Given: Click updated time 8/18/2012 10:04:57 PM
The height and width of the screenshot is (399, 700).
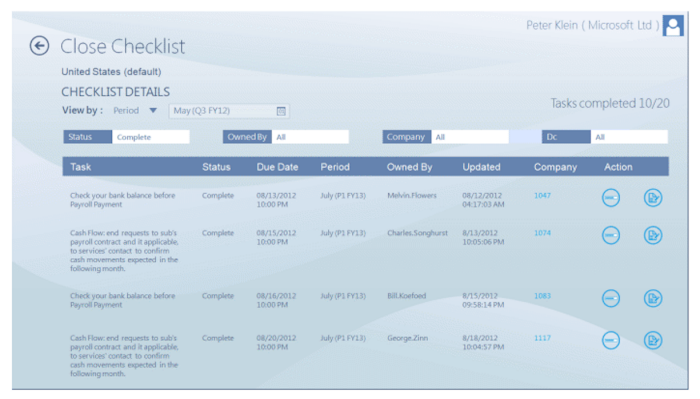Looking at the screenshot, I should click(483, 342).
